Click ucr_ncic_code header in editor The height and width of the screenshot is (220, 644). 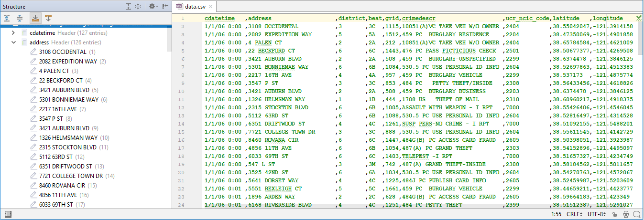tap(528, 18)
